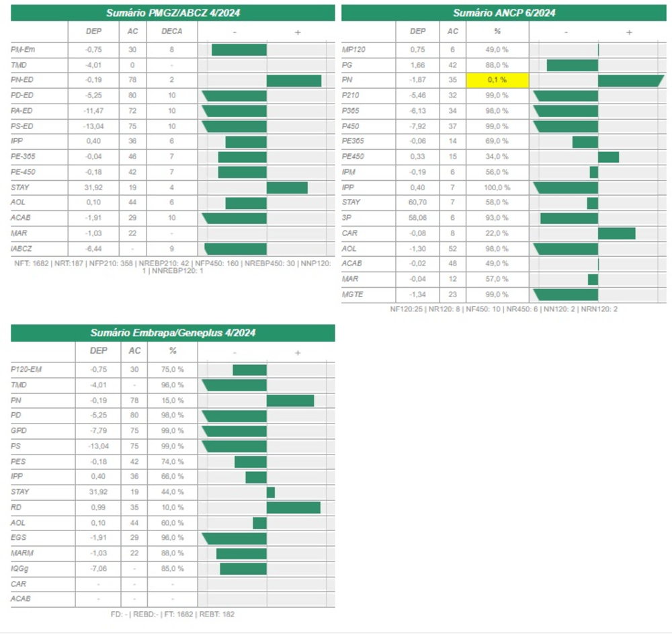This screenshot has width=672, height=636.
Task: Click the FD / FT 1682 footnote under Embrapa
Action: pos(173,614)
